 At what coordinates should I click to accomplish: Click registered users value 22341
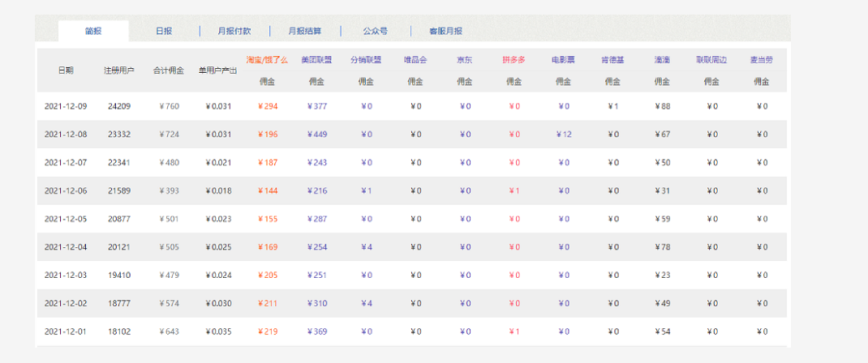pyautogui.click(x=119, y=162)
